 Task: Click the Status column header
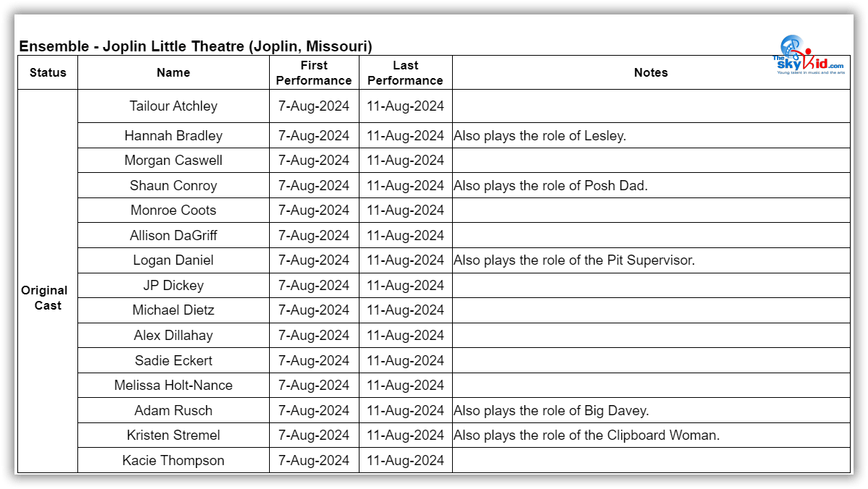[48, 72]
